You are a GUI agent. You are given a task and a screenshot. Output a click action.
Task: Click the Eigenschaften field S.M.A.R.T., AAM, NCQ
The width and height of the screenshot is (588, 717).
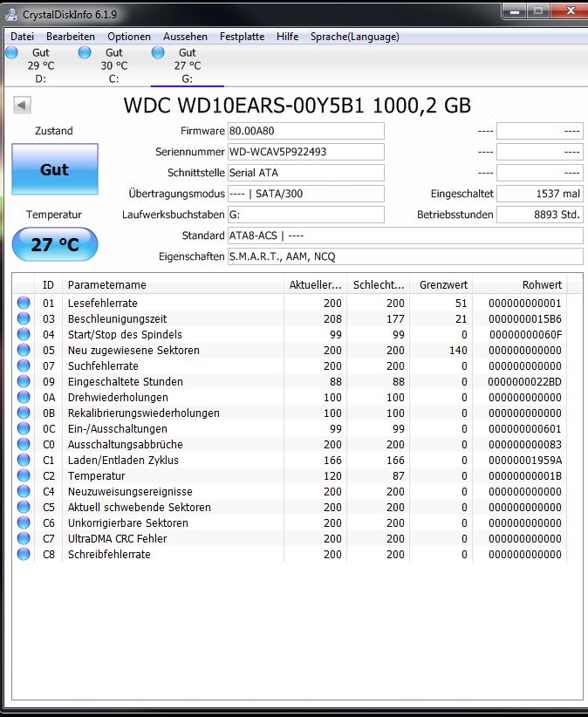pos(405,256)
